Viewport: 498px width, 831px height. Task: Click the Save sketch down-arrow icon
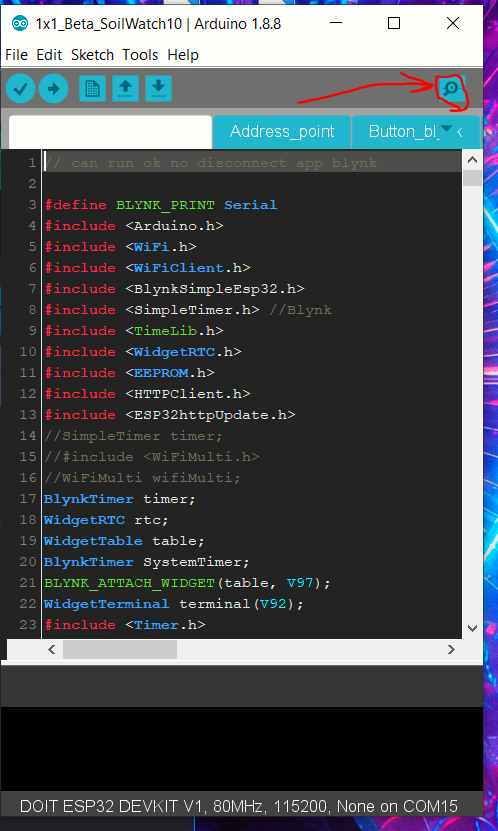pos(158,89)
